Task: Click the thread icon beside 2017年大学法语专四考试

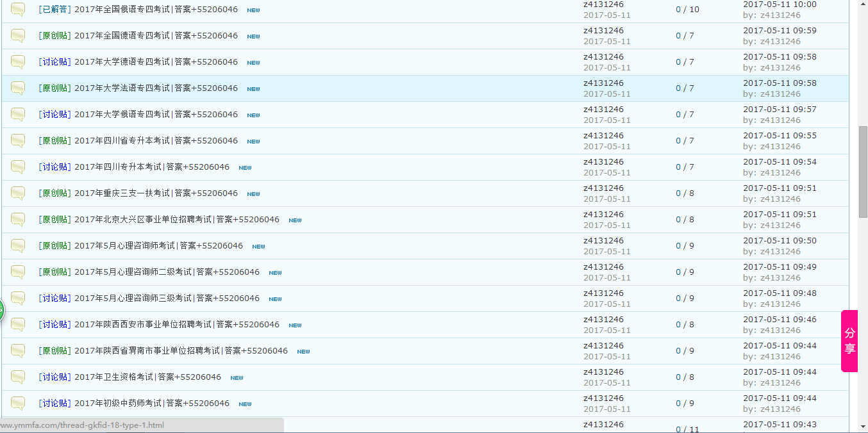Action: click(18, 88)
